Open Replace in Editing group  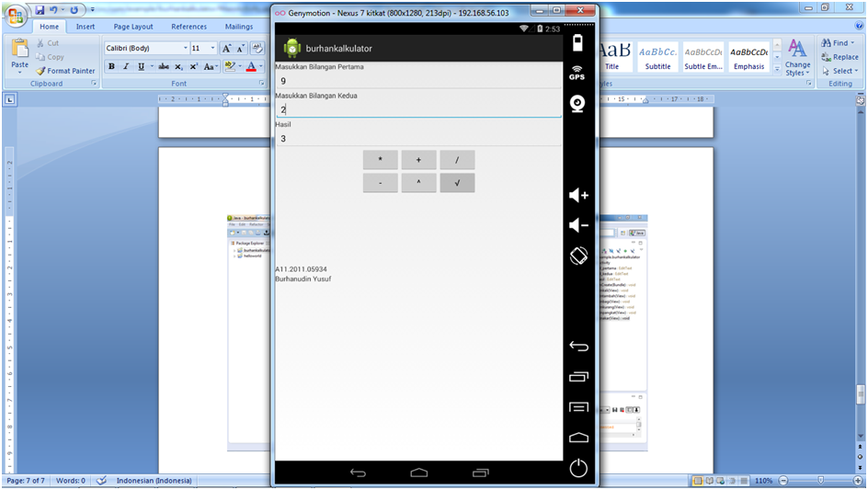pos(839,56)
